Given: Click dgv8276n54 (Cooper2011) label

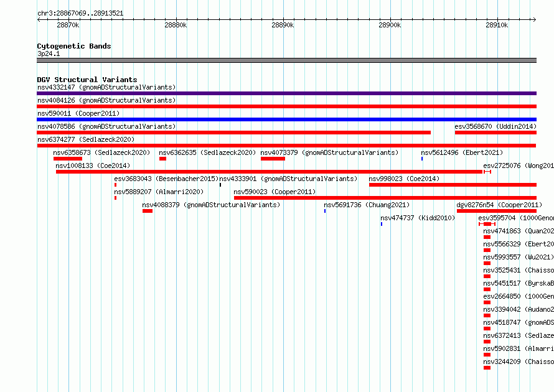Looking at the screenshot, I should [x=499, y=205].
